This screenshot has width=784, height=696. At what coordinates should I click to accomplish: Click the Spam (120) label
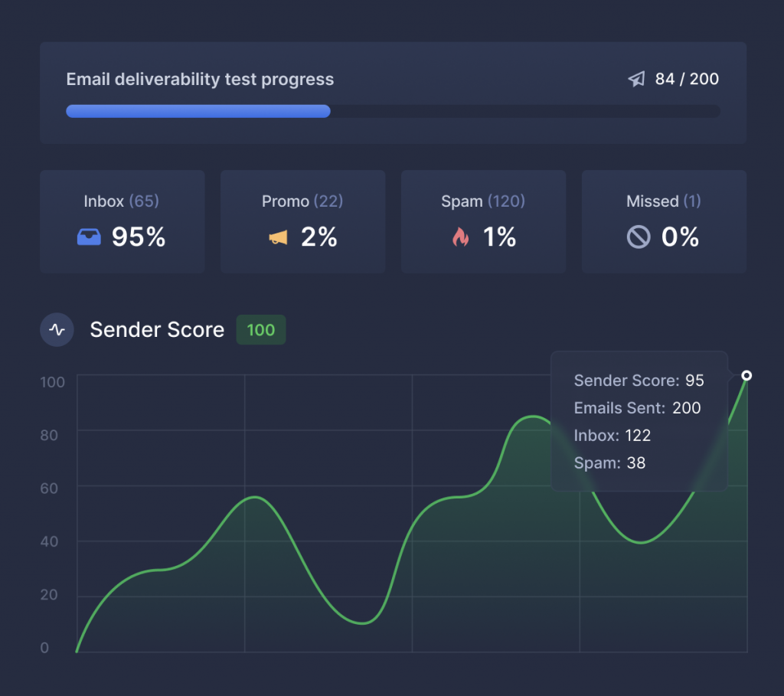[x=482, y=201]
